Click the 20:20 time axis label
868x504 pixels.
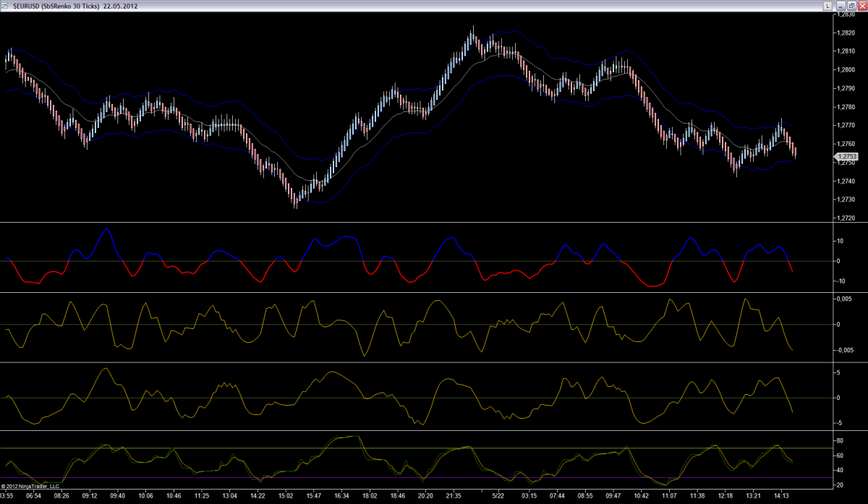(x=426, y=497)
